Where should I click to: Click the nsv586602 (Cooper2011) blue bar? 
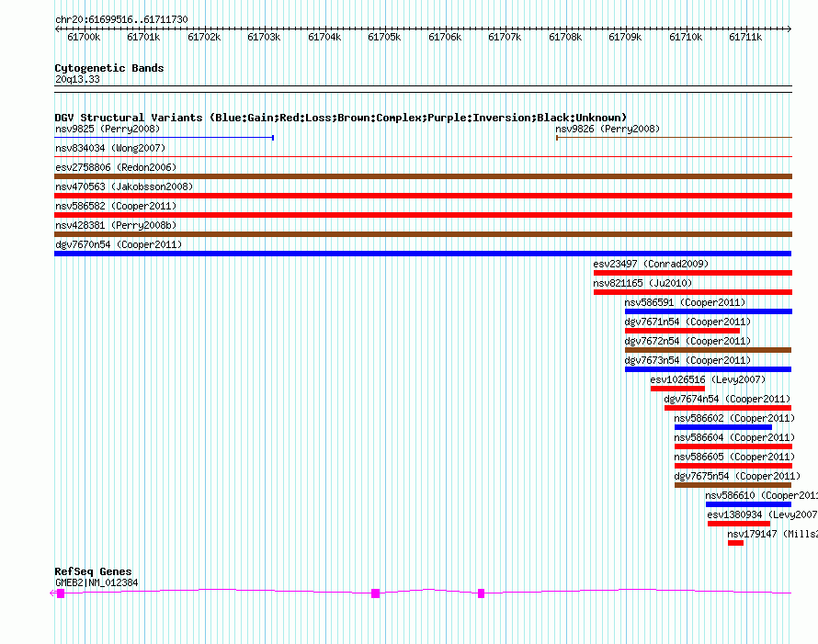click(723, 427)
